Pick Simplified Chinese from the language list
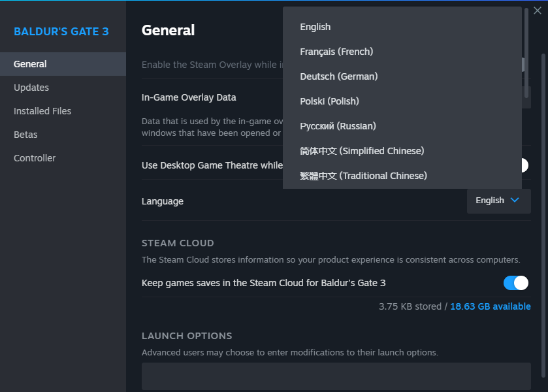The image size is (548, 392). 402,151
